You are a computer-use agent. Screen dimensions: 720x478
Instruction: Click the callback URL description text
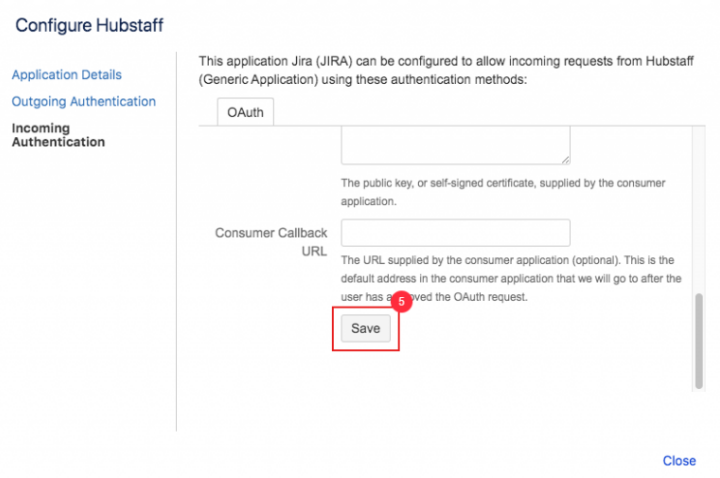[511, 278]
